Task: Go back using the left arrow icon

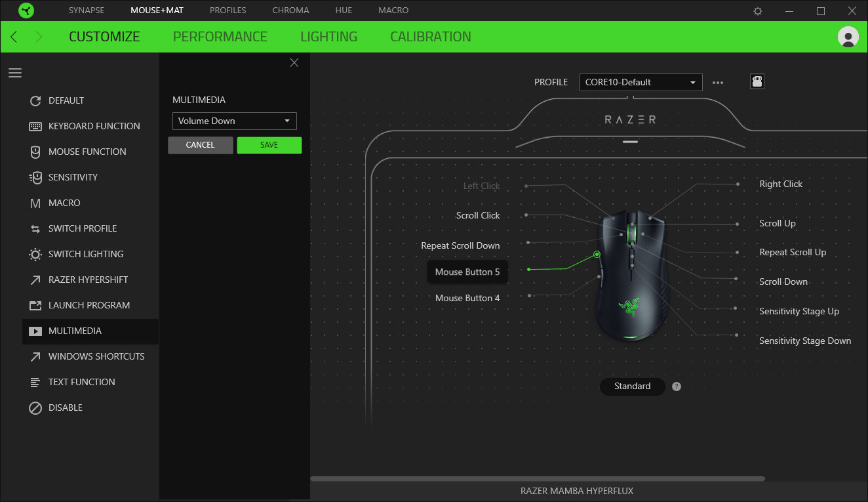Action: (14, 37)
